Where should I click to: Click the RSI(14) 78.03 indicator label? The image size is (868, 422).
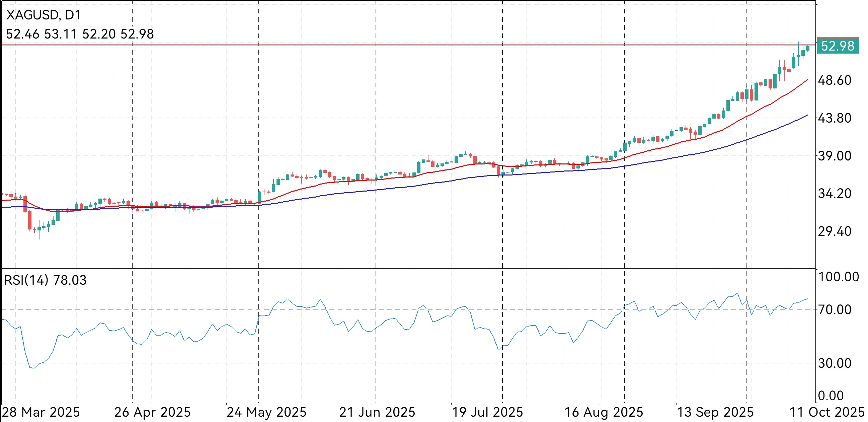pyautogui.click(x=45, y=280)
